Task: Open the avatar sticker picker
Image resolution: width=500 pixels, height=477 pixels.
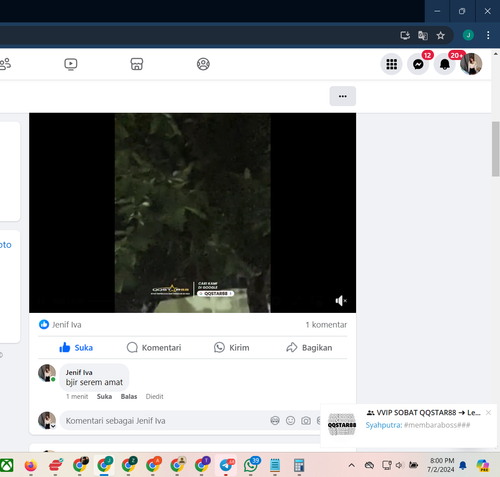Action: pos(275,421)
